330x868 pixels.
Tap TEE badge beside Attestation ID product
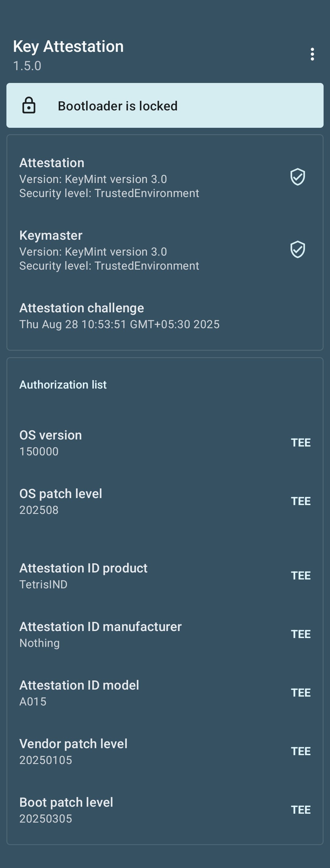tap(300, 576)
